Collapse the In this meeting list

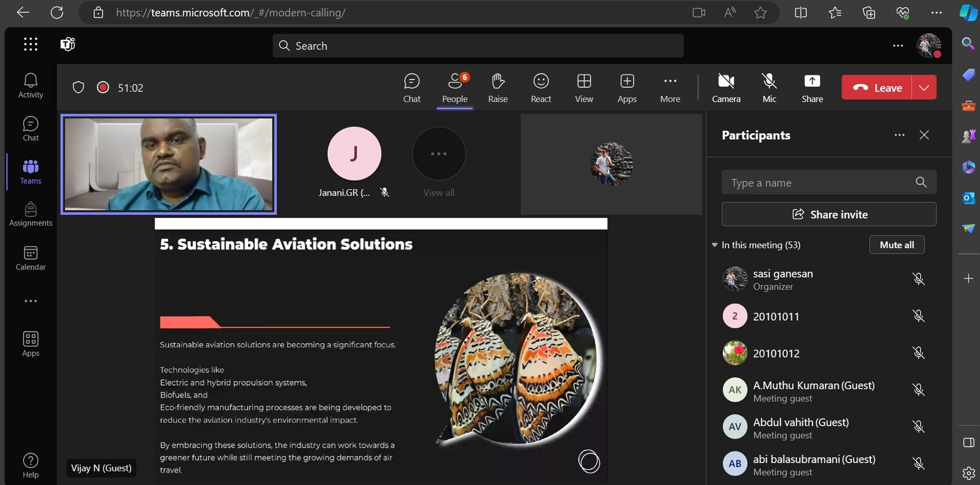click(715, 245)
